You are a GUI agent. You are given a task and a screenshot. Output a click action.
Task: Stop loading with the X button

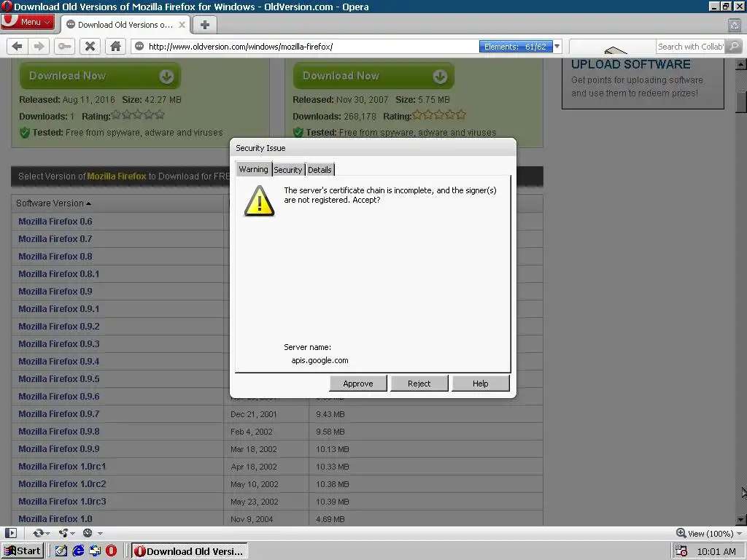(x=90, y=46)
